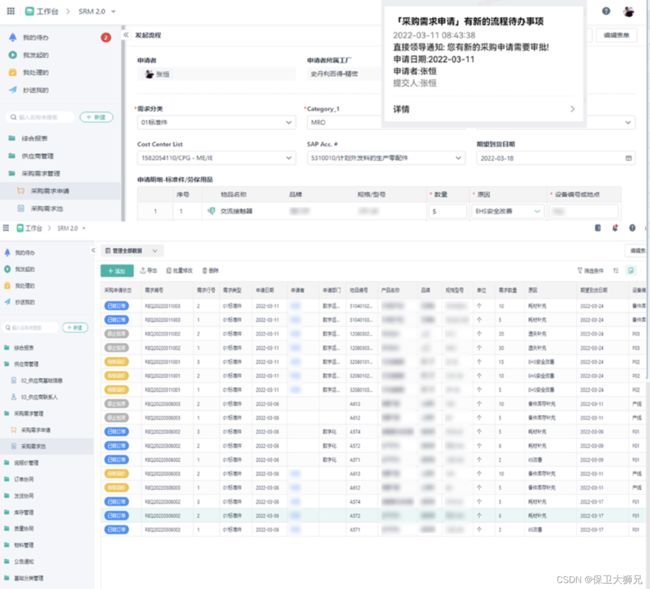Click the 导出 export toolbar item
The image size is (650, 589).
click(148, 271)
